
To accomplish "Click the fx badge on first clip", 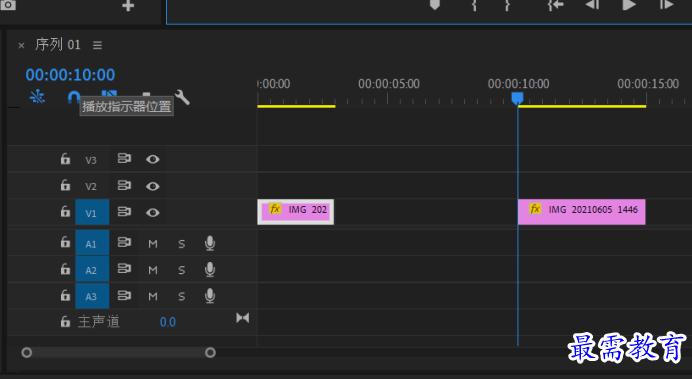I will (x=275, y=209).
